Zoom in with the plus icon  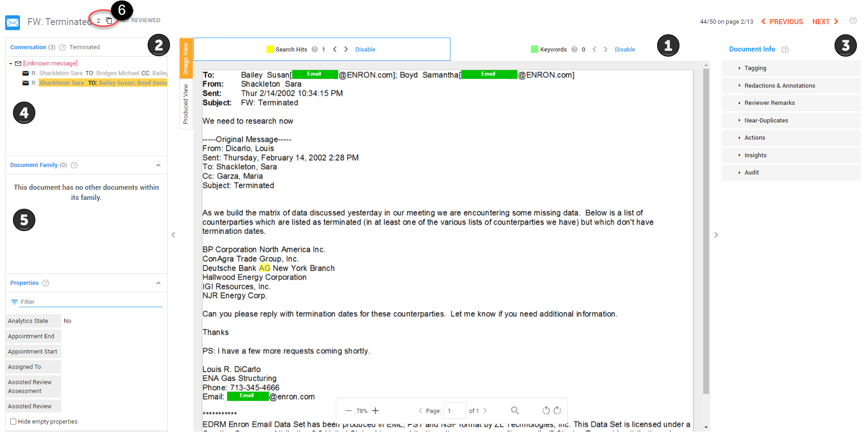coord(376,411)
